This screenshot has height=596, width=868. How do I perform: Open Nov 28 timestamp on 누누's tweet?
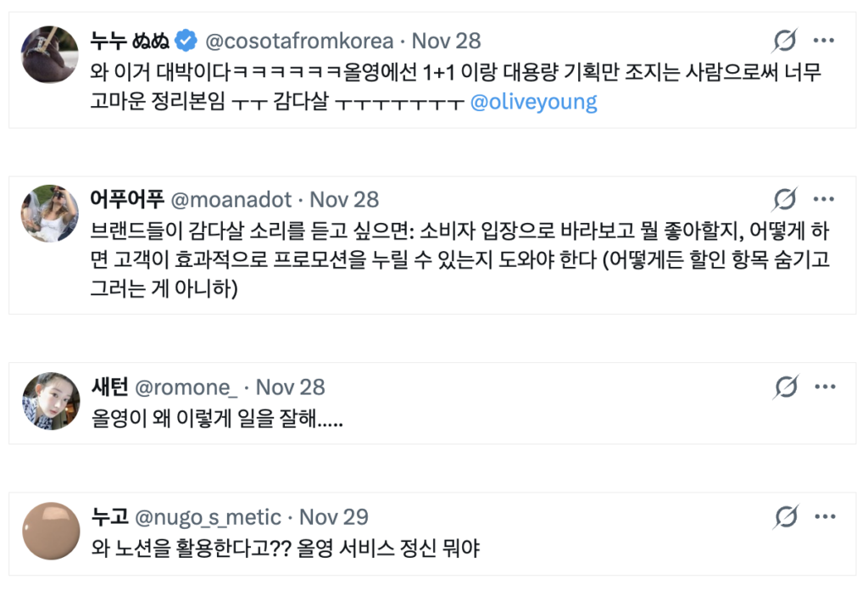tap(448, 39)
